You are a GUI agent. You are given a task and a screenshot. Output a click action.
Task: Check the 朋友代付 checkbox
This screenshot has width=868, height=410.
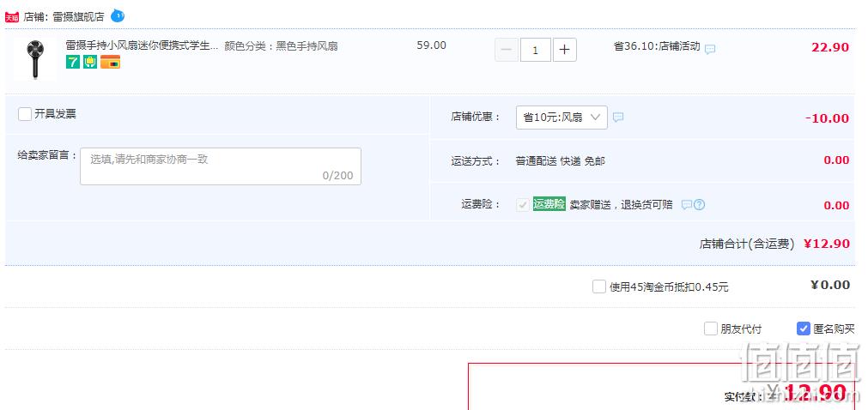click(711, 329)
